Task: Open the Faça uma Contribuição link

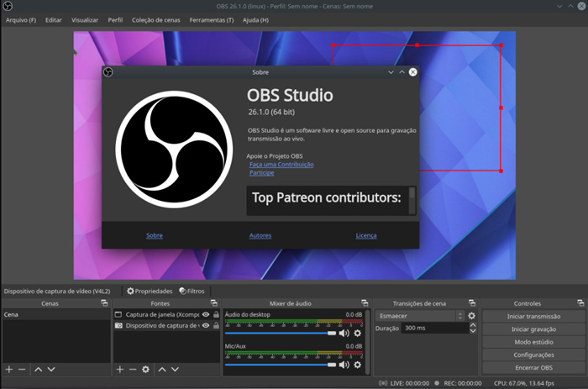Action: [281, 165]
